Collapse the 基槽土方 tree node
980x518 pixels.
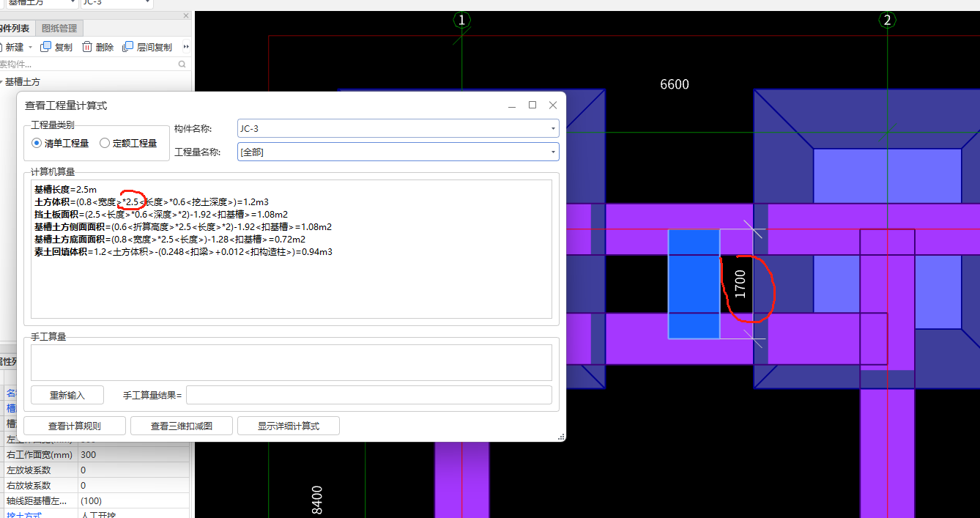tap(1, 82)
